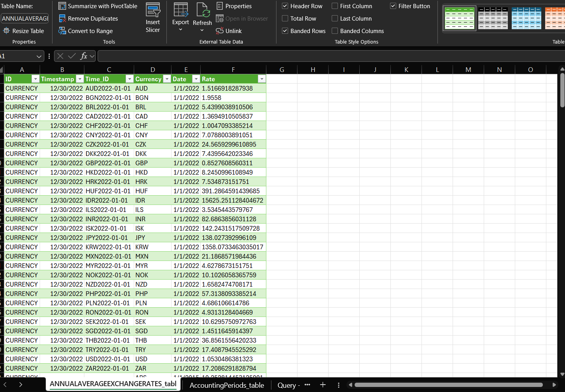565x392 pixels.
Task: Cancel formula entry with X icon
Action: [x=60, y=56]
